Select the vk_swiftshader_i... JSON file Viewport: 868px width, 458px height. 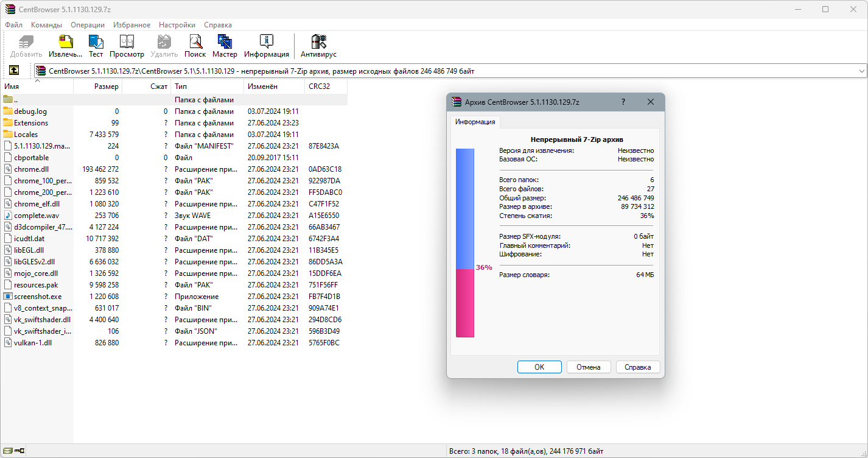point(173,331)
